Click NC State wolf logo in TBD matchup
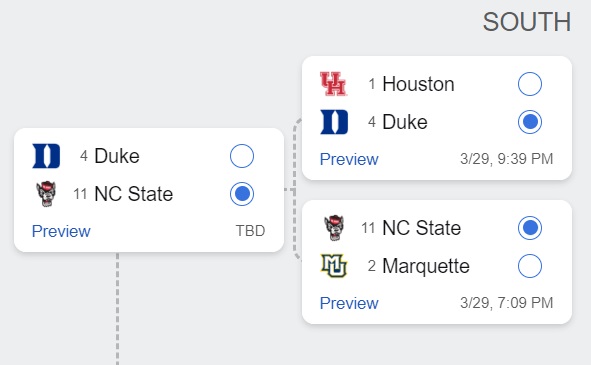This screenshot has width=591, height=365. click(46, 194)
